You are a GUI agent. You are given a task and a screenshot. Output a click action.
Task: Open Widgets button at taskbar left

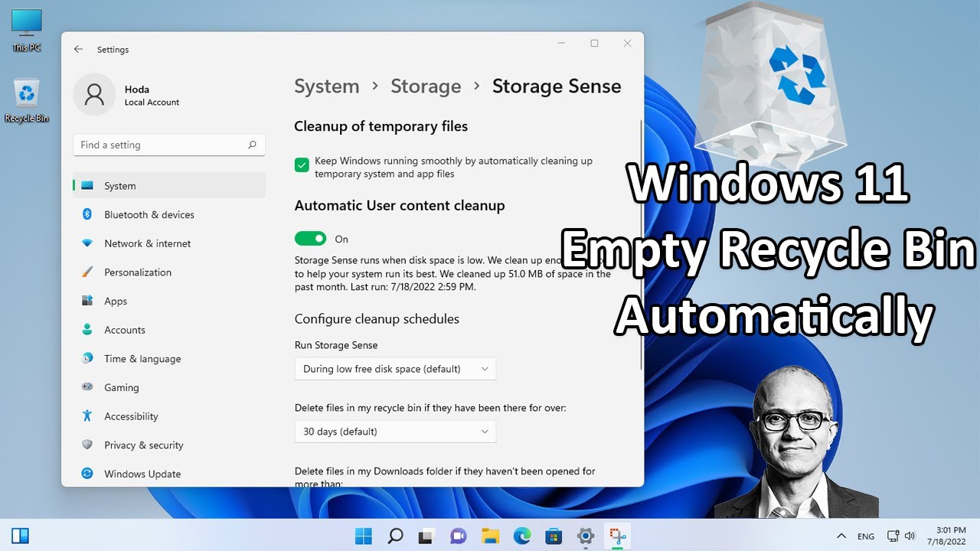coord(20,536)
